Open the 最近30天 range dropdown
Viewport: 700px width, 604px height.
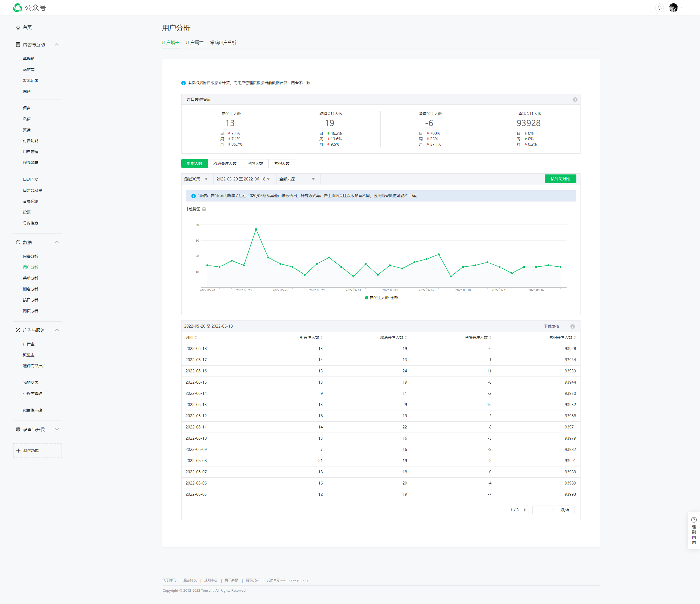[196, 179]
